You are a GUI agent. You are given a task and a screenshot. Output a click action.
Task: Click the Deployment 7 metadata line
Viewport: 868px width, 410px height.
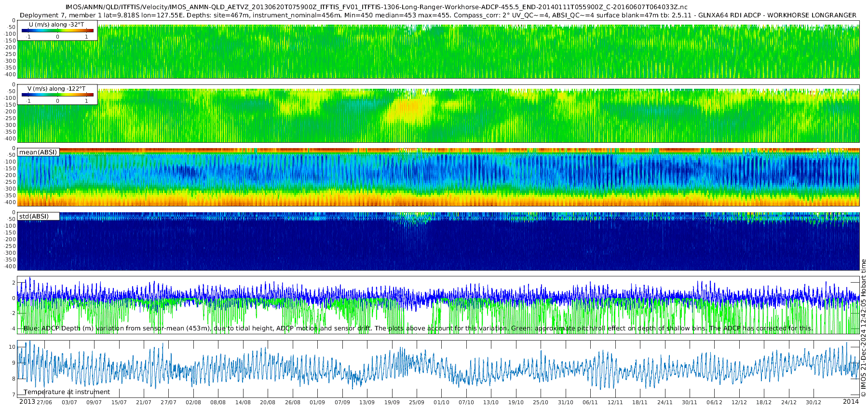[438, 15]
